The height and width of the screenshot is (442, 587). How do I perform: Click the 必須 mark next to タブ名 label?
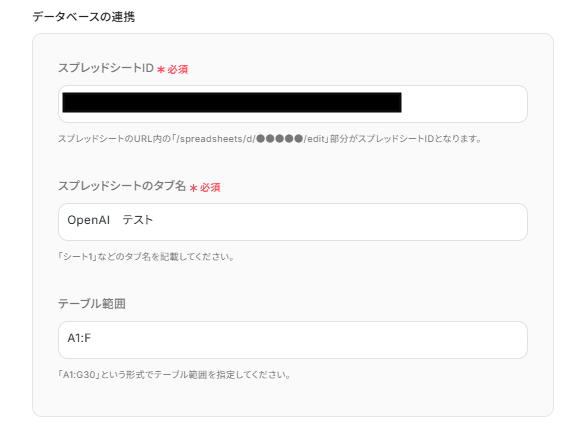click(210, 188)
